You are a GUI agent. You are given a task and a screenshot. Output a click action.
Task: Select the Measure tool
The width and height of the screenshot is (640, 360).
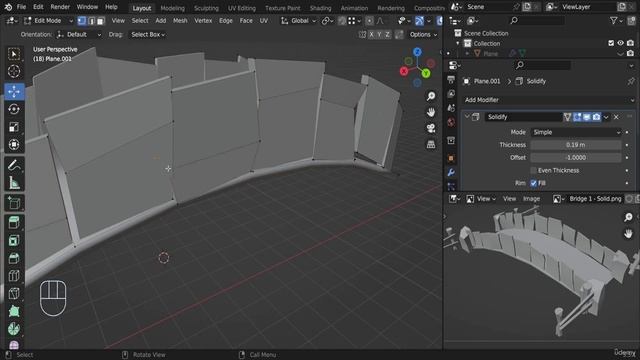(14, 182)
